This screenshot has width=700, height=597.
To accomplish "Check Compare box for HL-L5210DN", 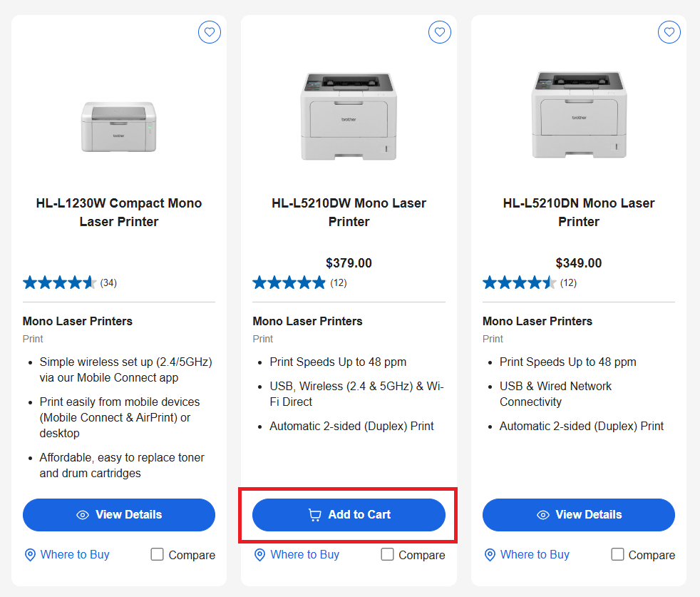I will click(x=618, y=554).
